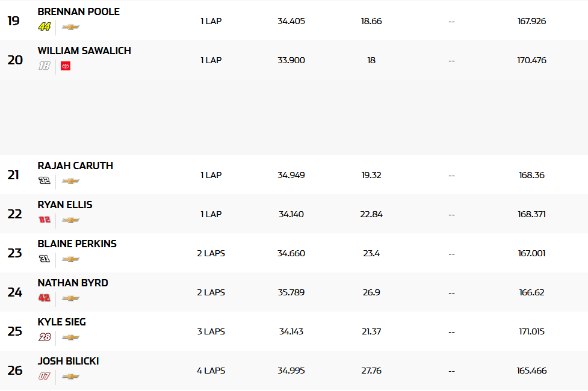Click the Chevrolet logo under Brennan Poole
588x391 pixels.
coord(70,27)
